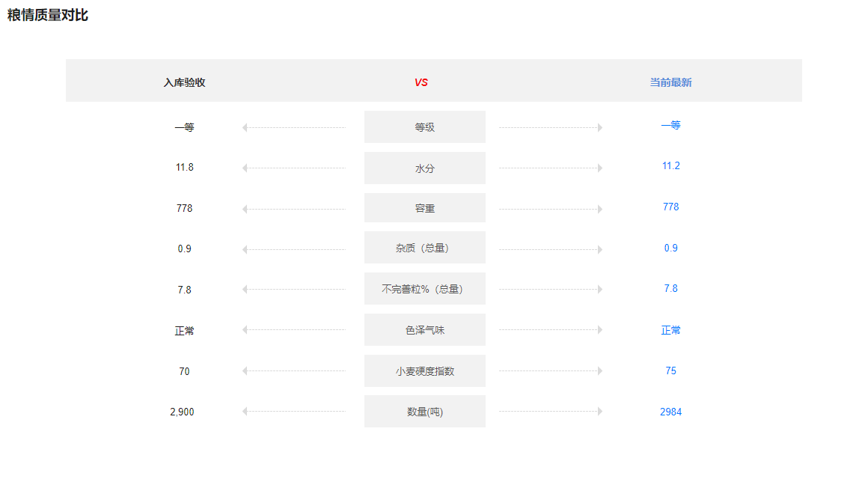Click the latest hardness index value 75
The width and height of the screenshot is (868, 491).
[670, 370]
